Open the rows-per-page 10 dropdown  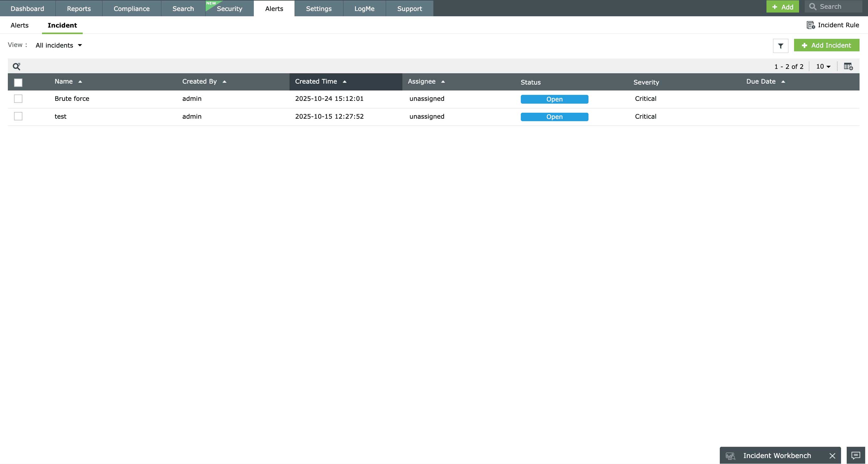(823, 66)
